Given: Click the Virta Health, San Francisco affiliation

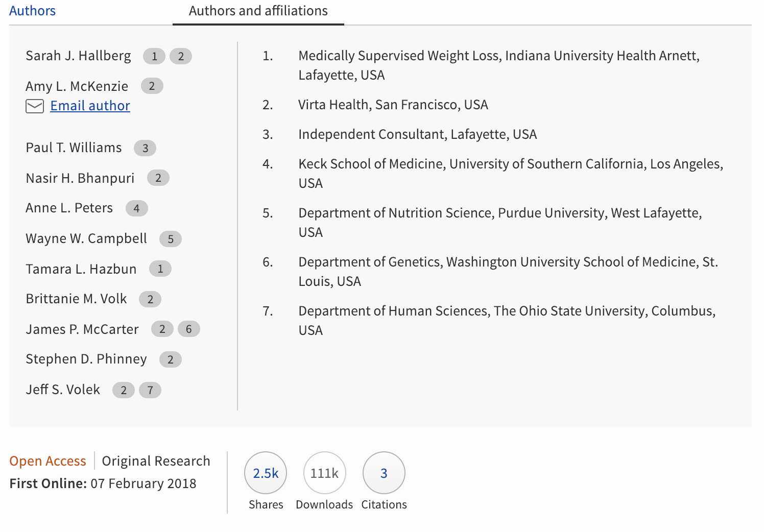Looking at the screenshot, I should [393, 105].
